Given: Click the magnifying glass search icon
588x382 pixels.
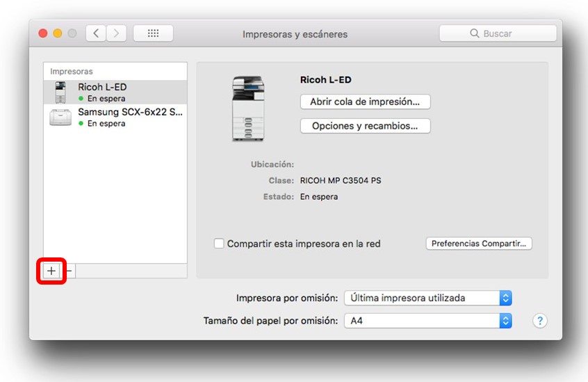Looking at the screenshot, I should click(x=475, y=33).
